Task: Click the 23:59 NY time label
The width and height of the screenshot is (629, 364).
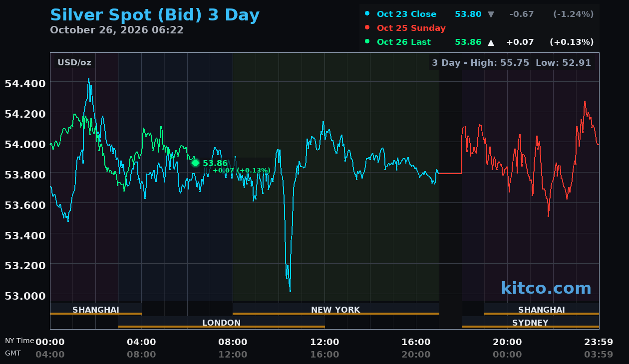Action: coord(599,342)
